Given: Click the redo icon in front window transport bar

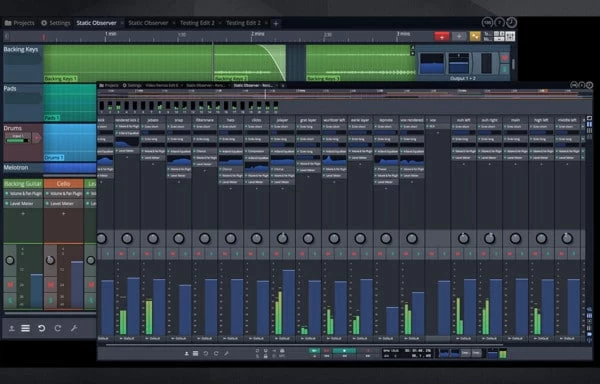Looking at the screenshot, I should 216,353.
